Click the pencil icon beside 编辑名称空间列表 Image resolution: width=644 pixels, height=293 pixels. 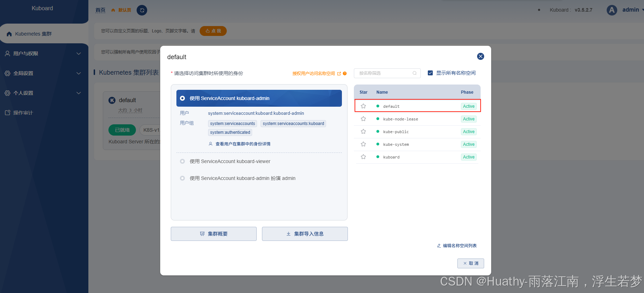pos(439,246)
